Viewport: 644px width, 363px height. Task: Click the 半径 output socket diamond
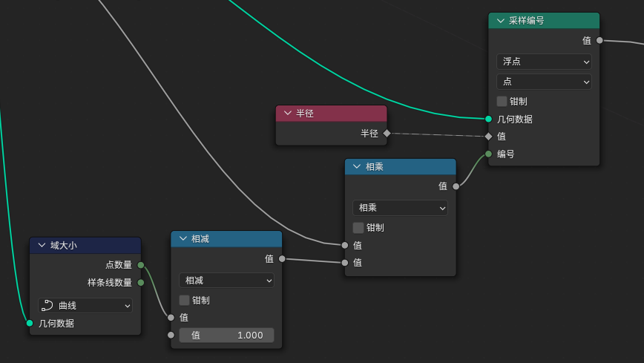387,134
